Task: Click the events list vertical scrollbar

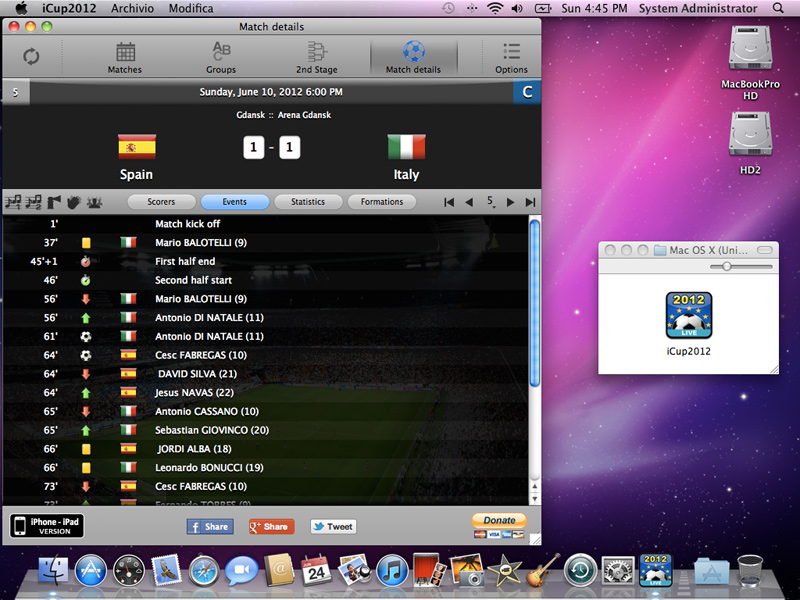Action: coord(535,303)
